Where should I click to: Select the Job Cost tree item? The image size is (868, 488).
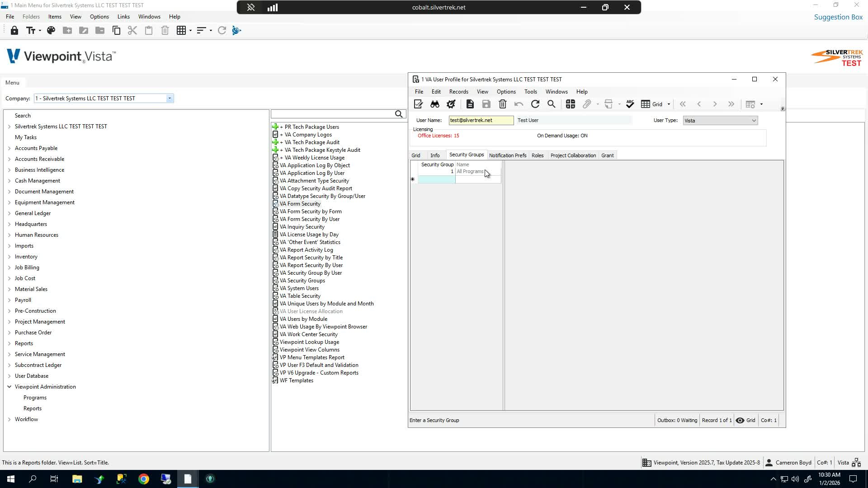tap(25, 278)
